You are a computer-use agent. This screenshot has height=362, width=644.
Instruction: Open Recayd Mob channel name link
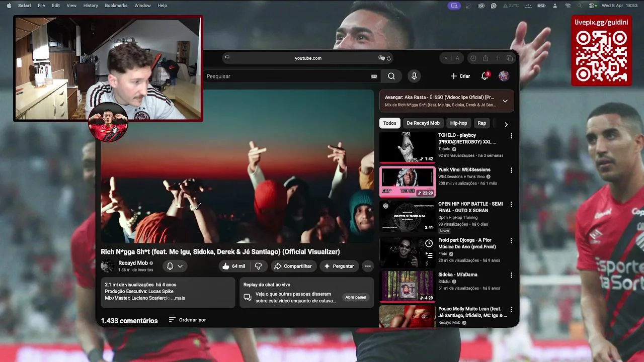tap(133, 263)
